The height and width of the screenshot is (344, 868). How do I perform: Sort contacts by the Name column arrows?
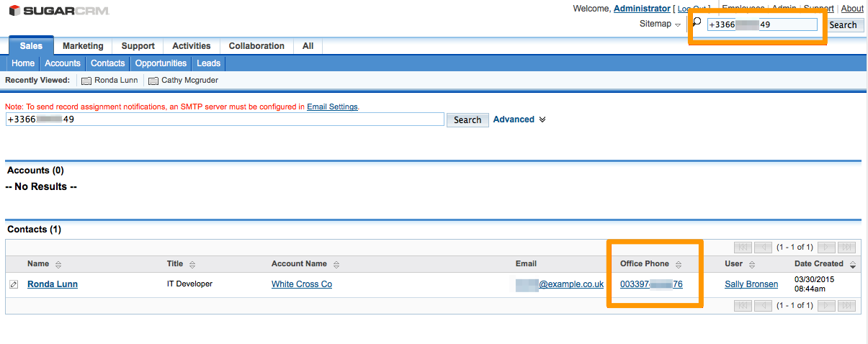click(58, 264)
